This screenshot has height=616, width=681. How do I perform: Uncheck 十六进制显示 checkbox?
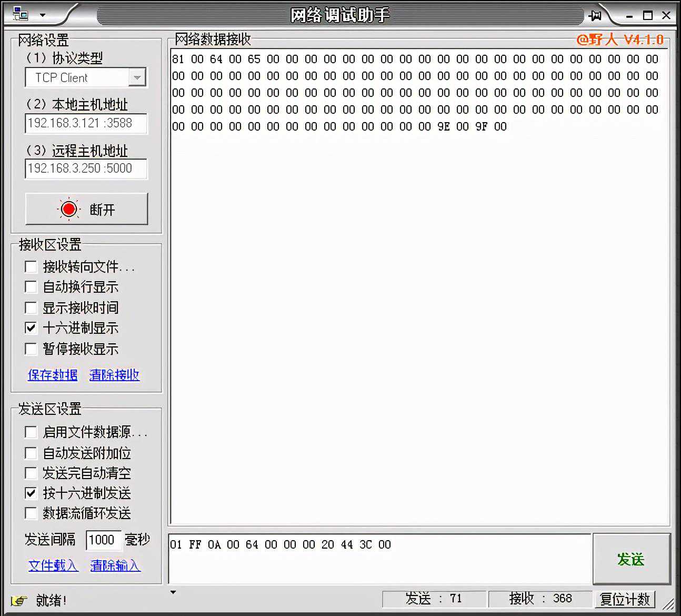point(31,328)
